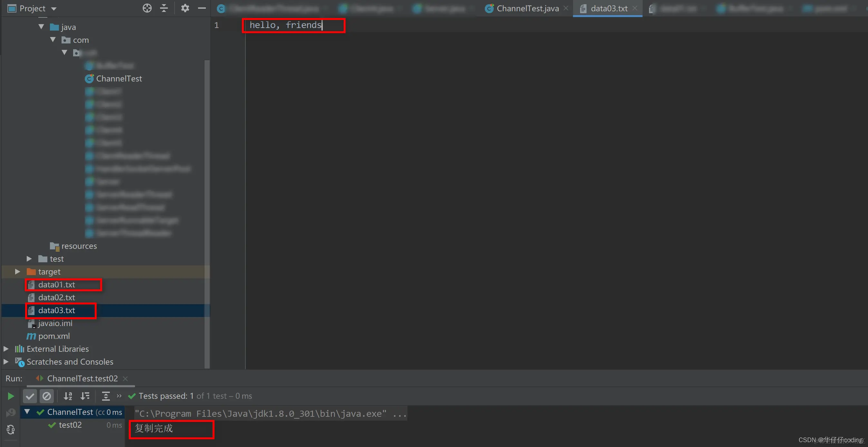The image size is (868, 447).
Task: Open the Project view dropdown
Action: [x=54, y=9]
